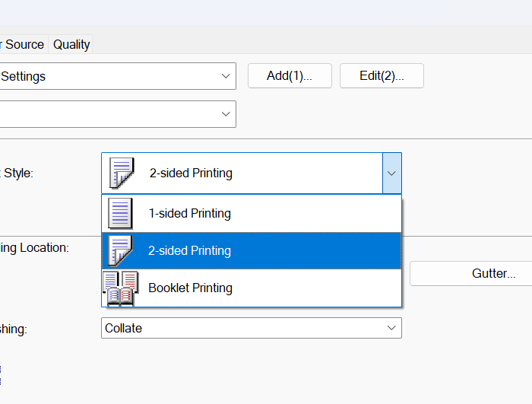Click the chevron arrow on the Collate dropdown
The height and width of the screenshot is (404, 532).
(392, 328)
